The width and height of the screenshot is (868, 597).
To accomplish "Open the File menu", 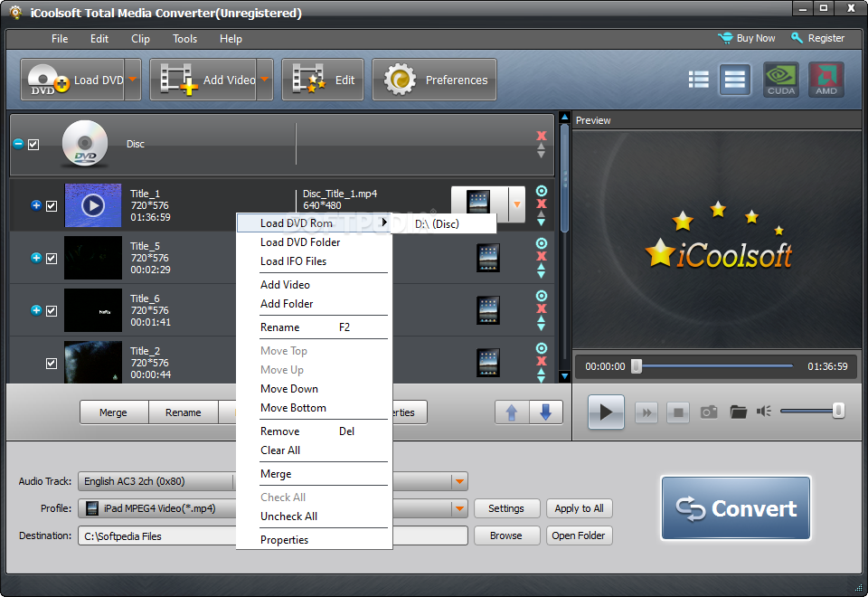I will (60, 39).
